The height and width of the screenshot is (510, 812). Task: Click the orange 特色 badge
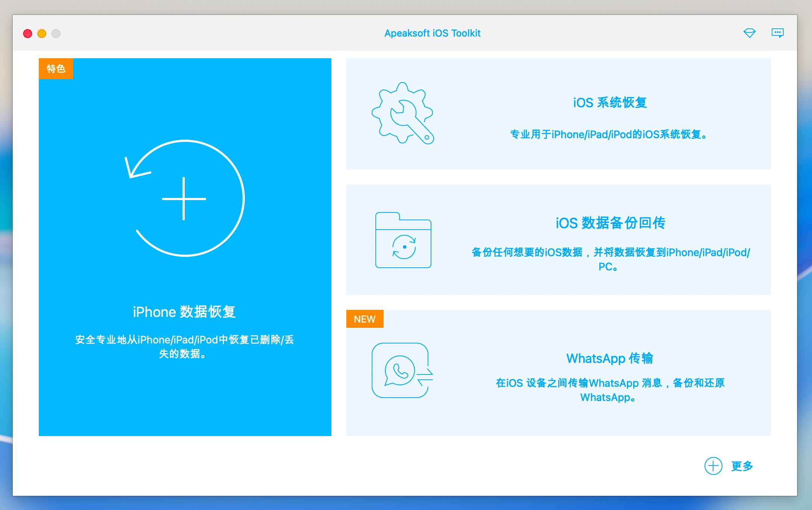pyautogui.click(x=56, y=69)
